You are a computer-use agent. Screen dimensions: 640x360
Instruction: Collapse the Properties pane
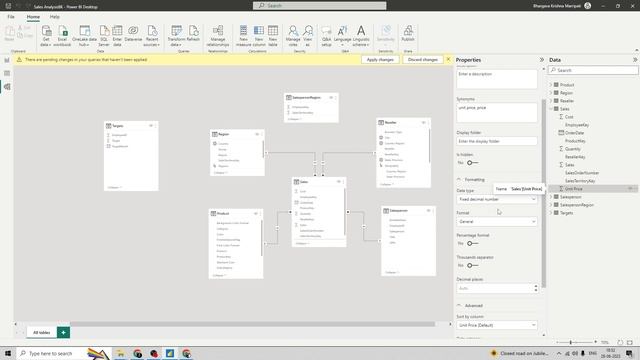[542, 60]
